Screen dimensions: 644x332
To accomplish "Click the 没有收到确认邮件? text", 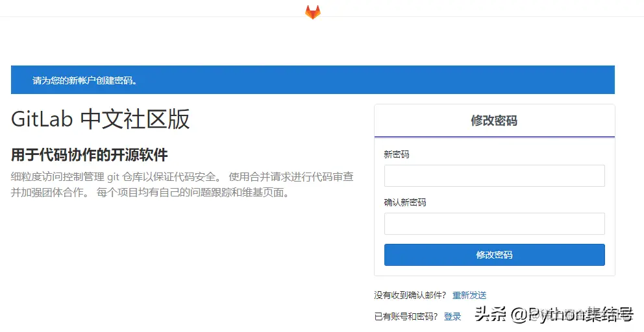I will [x=410, y=295].
